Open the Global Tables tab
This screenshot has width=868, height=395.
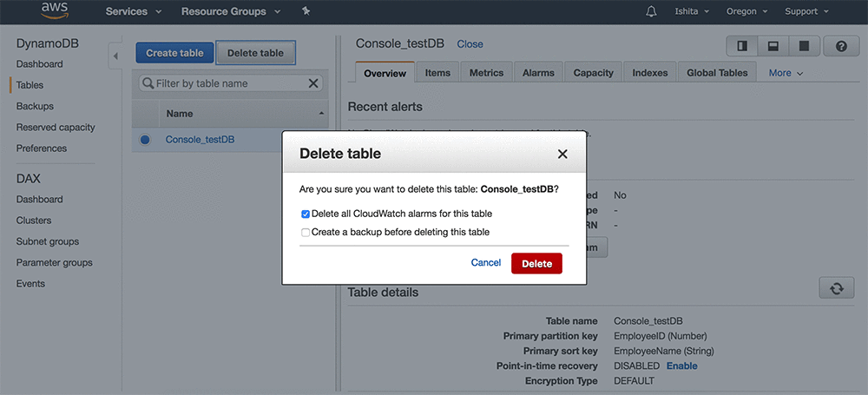tap(717, 73)
